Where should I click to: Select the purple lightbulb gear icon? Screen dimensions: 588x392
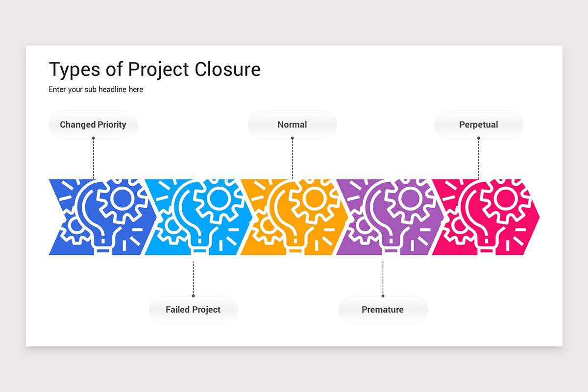click(390, 217)
